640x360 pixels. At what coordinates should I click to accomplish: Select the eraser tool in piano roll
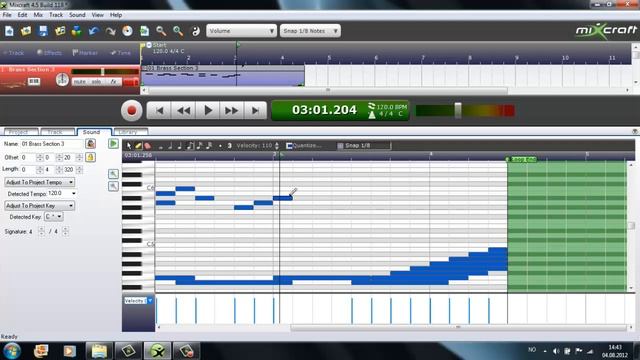(x=147, y=146)
